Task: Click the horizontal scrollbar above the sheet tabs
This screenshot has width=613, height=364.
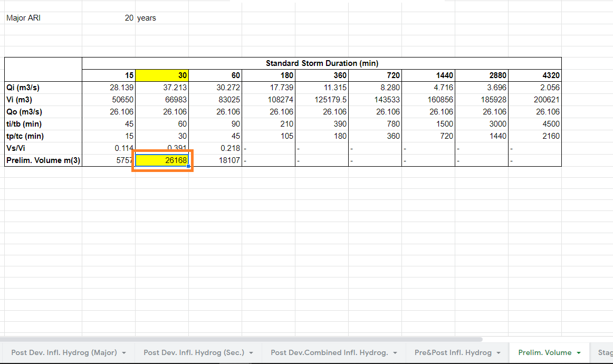Action: point(241,339)
